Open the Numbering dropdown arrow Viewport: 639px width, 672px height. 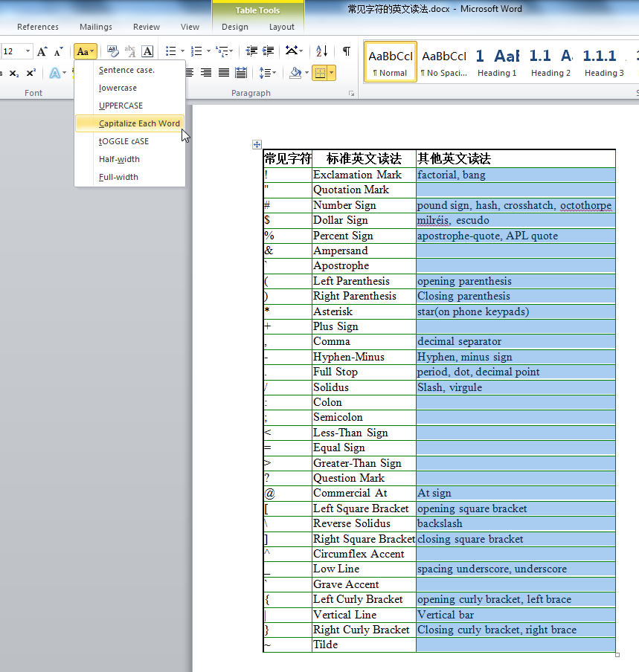point(208,51)
